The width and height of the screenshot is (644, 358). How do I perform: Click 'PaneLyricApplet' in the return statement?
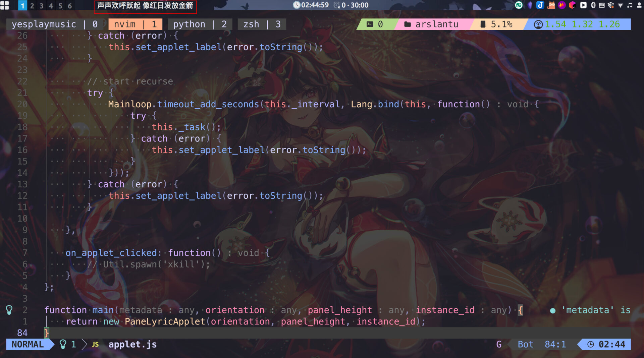[x=165, y=321]
